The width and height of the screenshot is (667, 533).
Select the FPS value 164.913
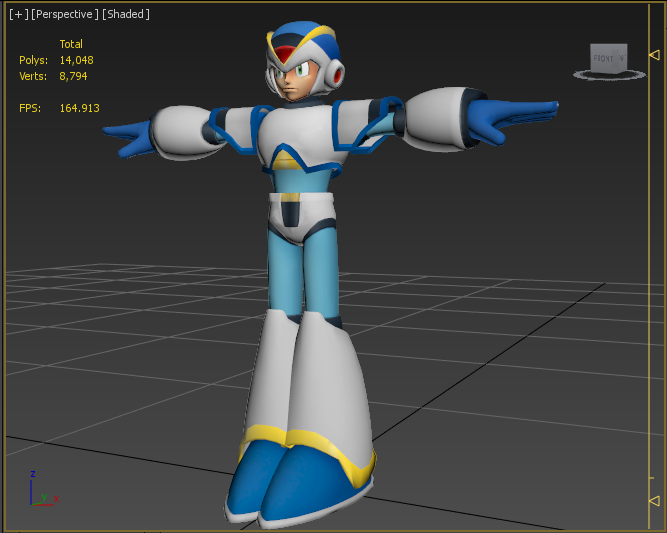click(80, 108)
